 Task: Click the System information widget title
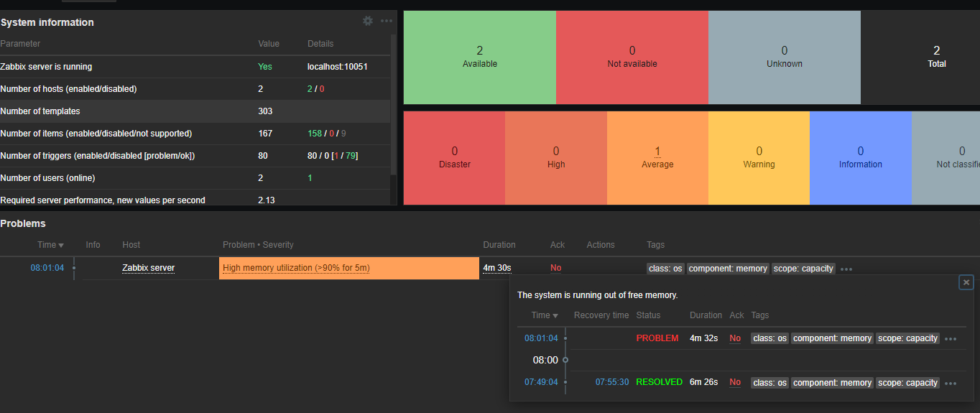(47, 22)
